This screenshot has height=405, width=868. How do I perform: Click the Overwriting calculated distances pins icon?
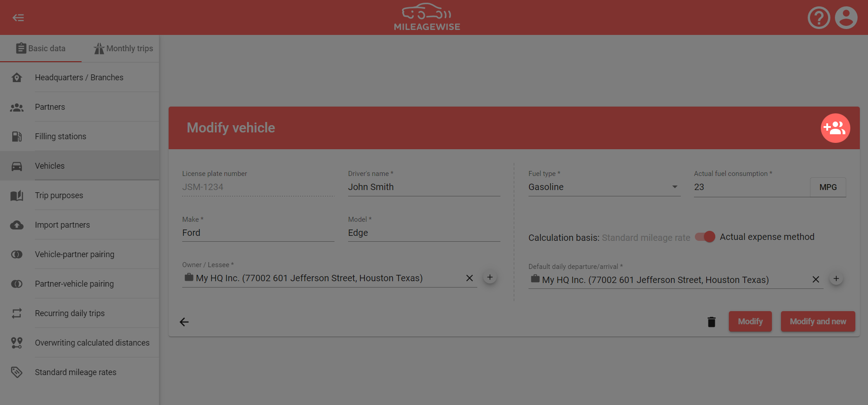pyautogui.click(x=17, y=343)
